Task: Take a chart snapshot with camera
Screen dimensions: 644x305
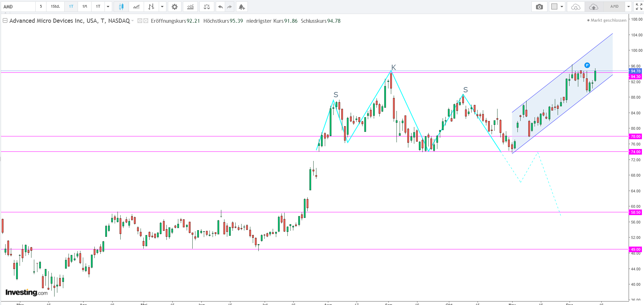Action: (x=539, y=7)
